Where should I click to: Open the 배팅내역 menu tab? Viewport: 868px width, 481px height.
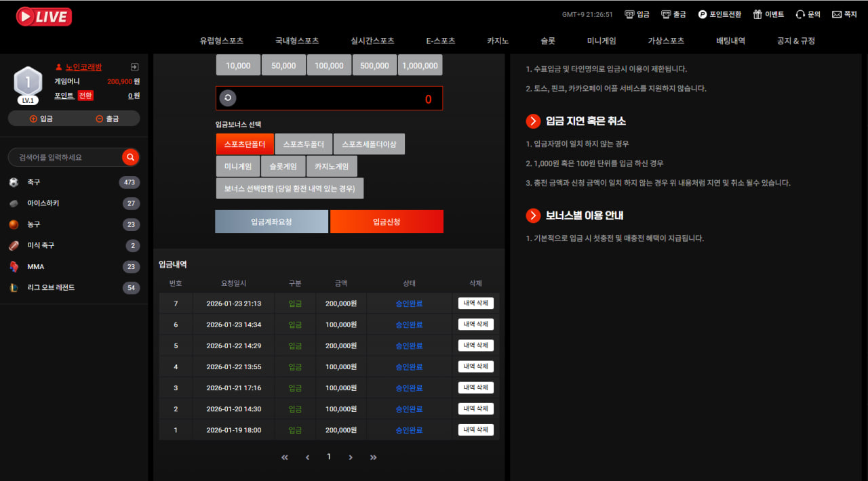(730, 41)
